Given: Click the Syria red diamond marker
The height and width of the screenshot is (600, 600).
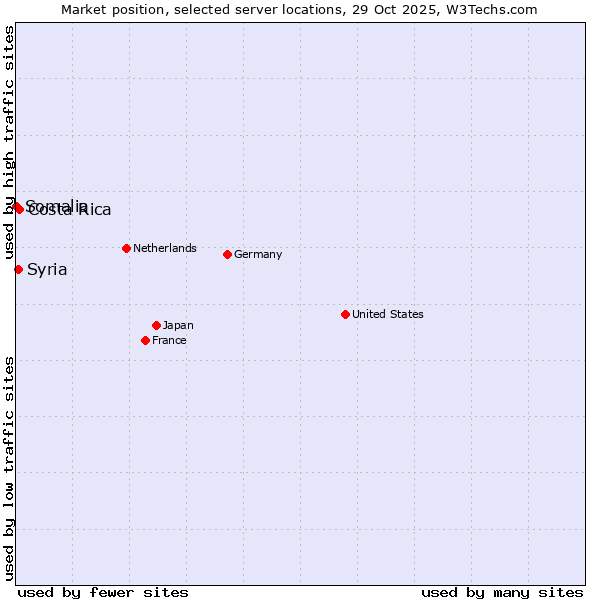Looking at the screenshot, I should tap(18, 269).
